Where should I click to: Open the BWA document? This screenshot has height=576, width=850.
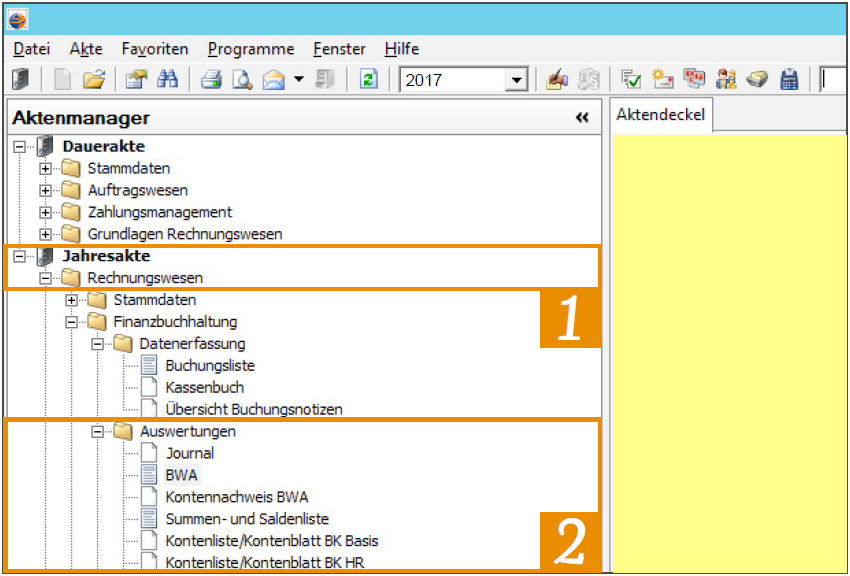(x=181, y=475)
